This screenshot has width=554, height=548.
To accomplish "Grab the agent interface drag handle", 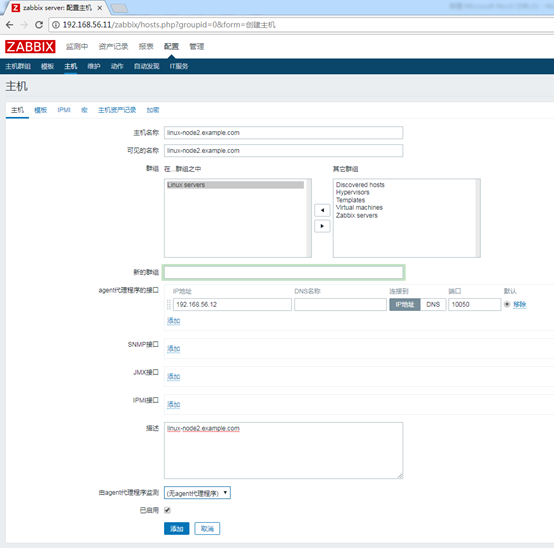I will 169,305.
